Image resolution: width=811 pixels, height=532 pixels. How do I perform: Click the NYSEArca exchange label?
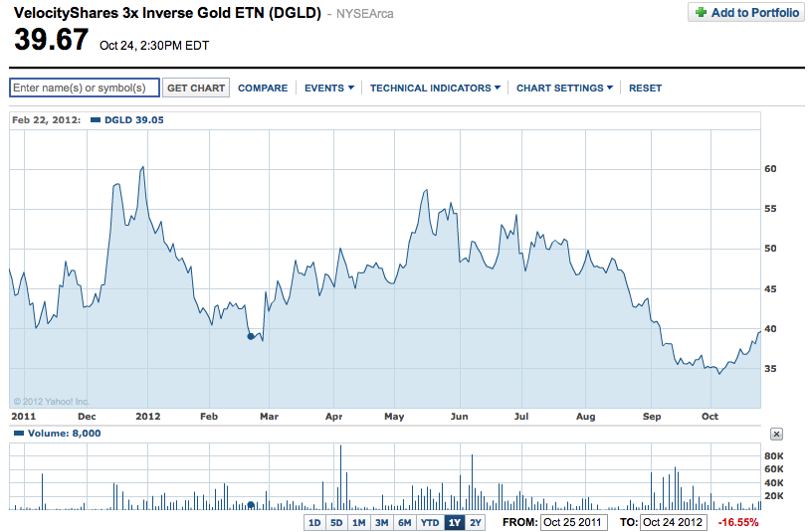coord(364,14)
